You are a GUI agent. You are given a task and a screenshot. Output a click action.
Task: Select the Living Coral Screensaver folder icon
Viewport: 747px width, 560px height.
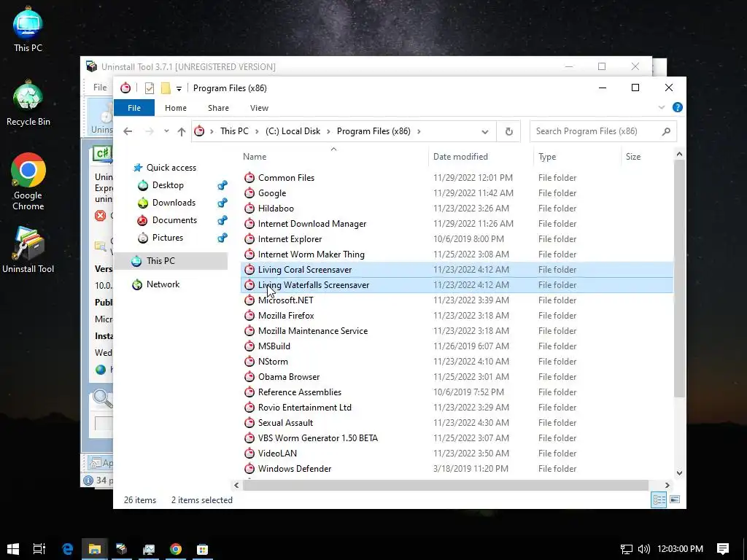tap(249, 270)
